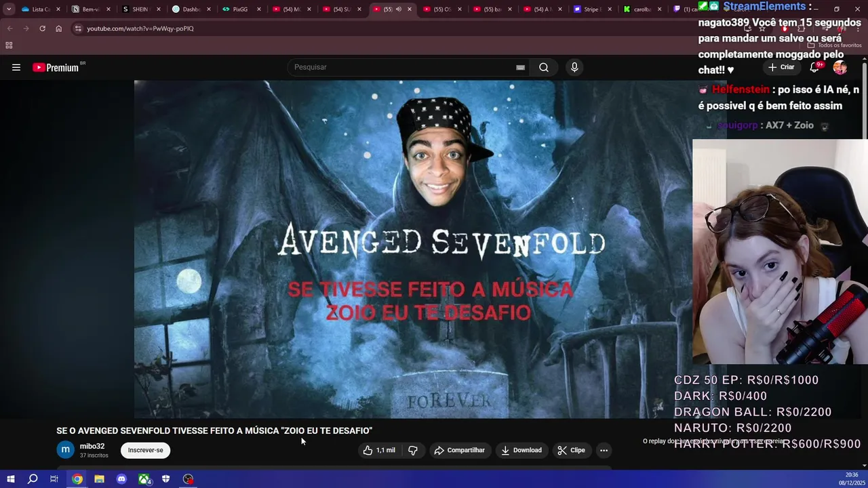Open YouTube notifications bell
868x488 pixels.
(814, 67)
